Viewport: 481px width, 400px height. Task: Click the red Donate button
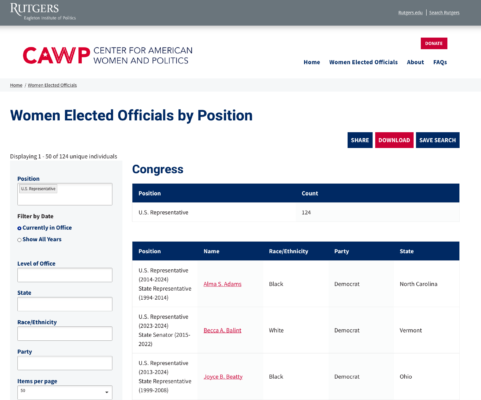click(x=434, y=43)
